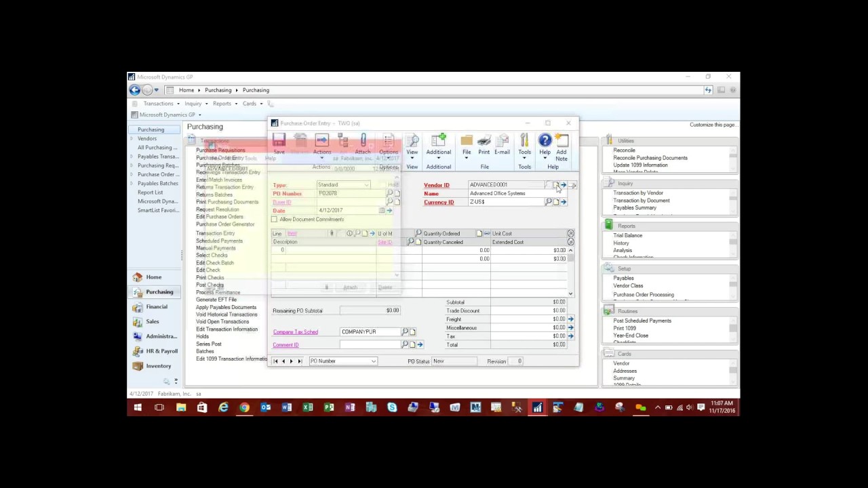Click the Comment ID blue arrow expansion
Viewport: 868px width, 488px height.
tap(420, 344)
